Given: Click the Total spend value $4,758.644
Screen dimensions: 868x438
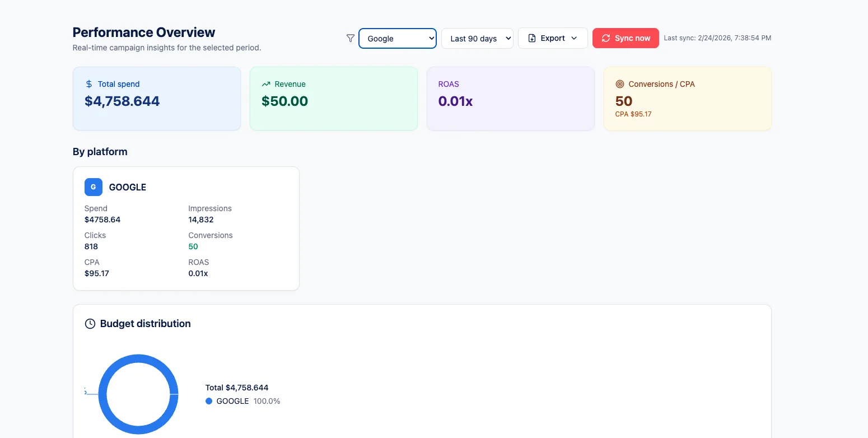Looking at the screenshot, I should [x=122, y=101].
